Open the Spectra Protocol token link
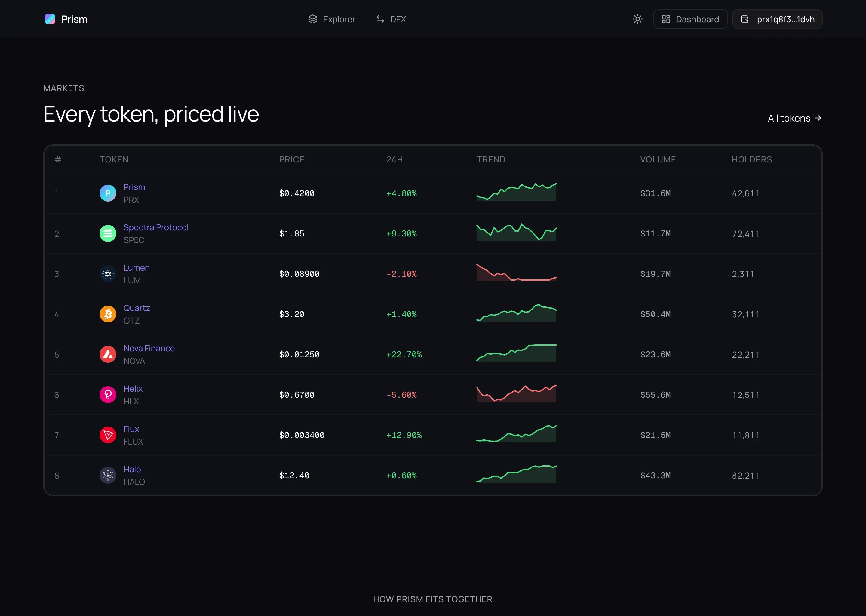This screenshot has height=616, width=866. coord(156,227)
